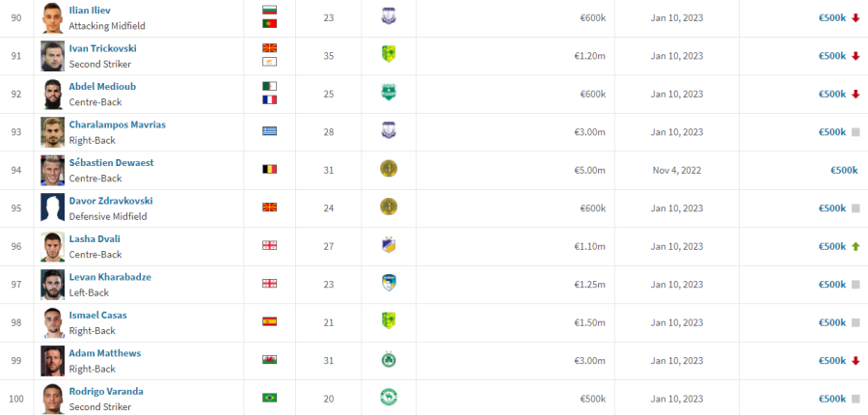Viewport: 868px width, 415px height.
Task: Click the Brazilian flag in Rodrigo Varanda's row
Action: (270, 398)
